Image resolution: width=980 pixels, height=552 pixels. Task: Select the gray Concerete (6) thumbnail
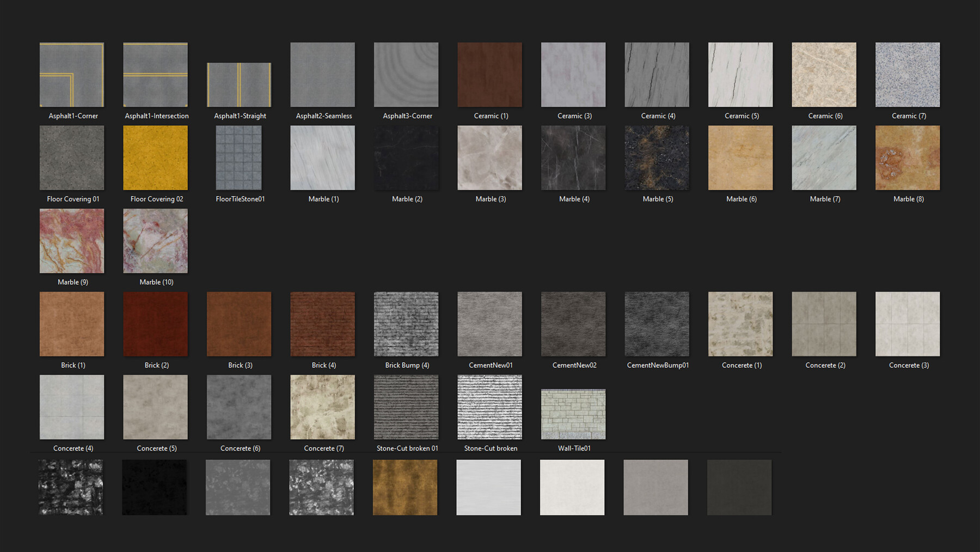point(239,407)
